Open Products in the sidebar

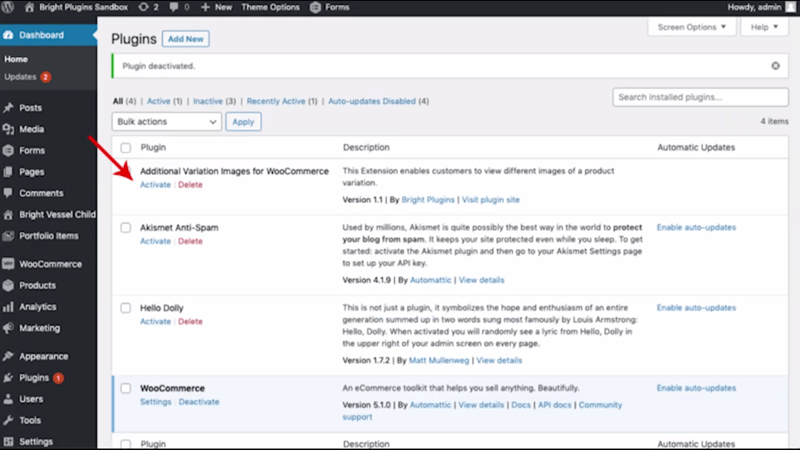37,286
